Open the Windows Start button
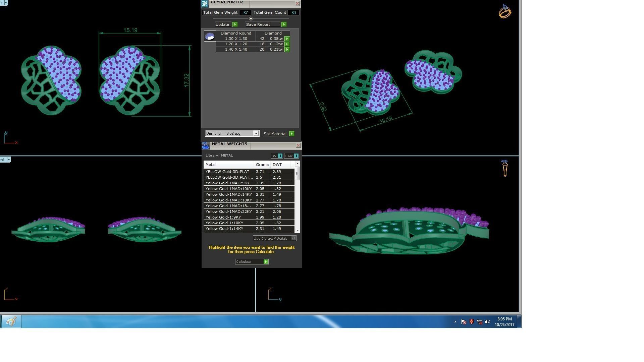The height and width of the screenshot is (362, 644). pos(11,322)
